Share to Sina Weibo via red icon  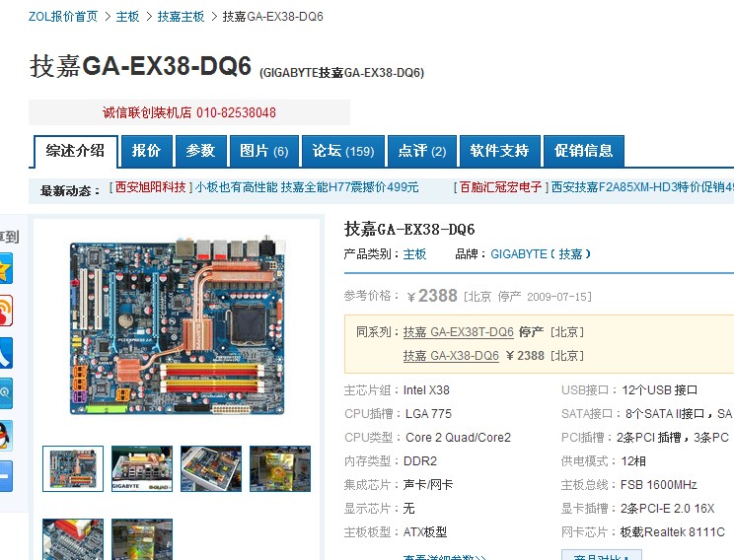6,311
